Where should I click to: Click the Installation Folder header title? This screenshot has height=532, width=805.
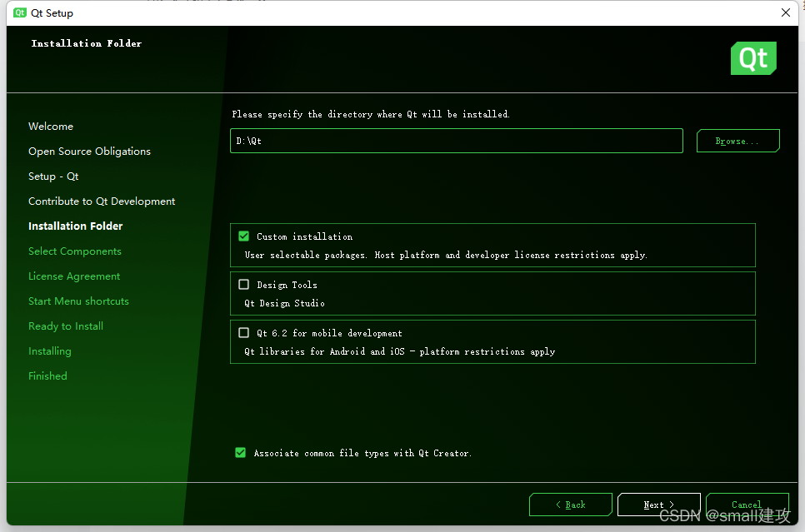point(87,43)
